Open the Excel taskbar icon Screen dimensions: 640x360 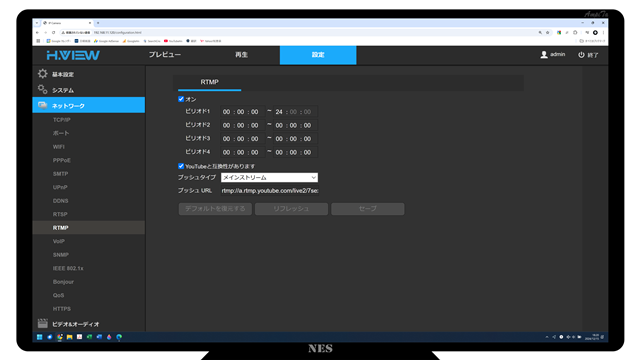coord(89,337)
